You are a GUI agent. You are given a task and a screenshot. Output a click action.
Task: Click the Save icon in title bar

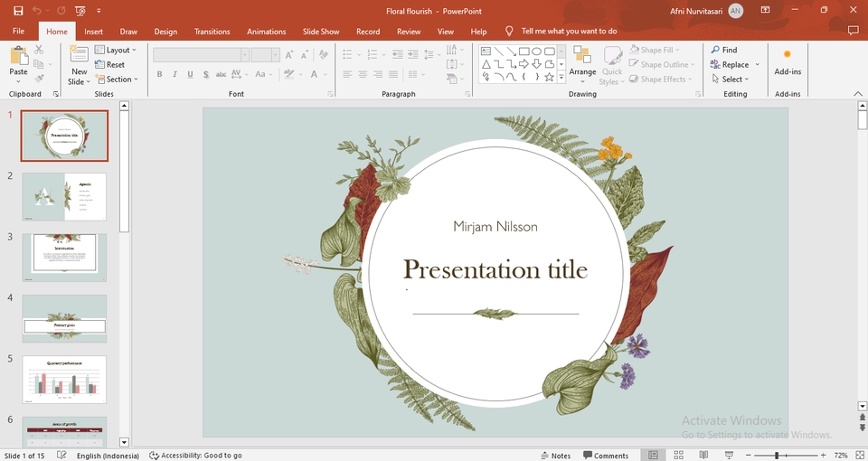pos(18,11)
